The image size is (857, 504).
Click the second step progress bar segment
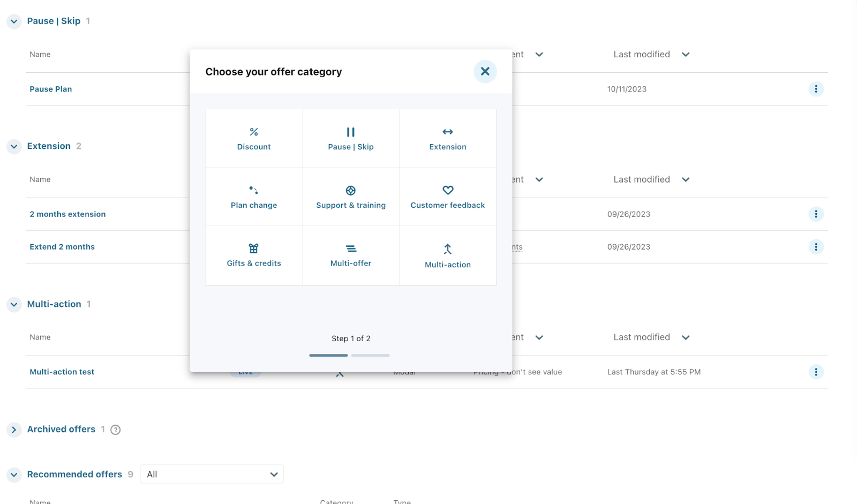[x=371, y=355]
